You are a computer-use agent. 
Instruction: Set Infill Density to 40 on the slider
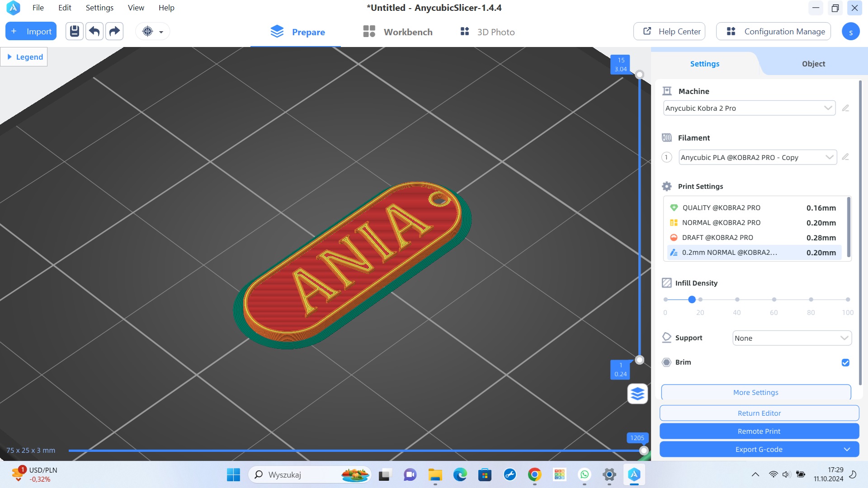coord(737,299)
